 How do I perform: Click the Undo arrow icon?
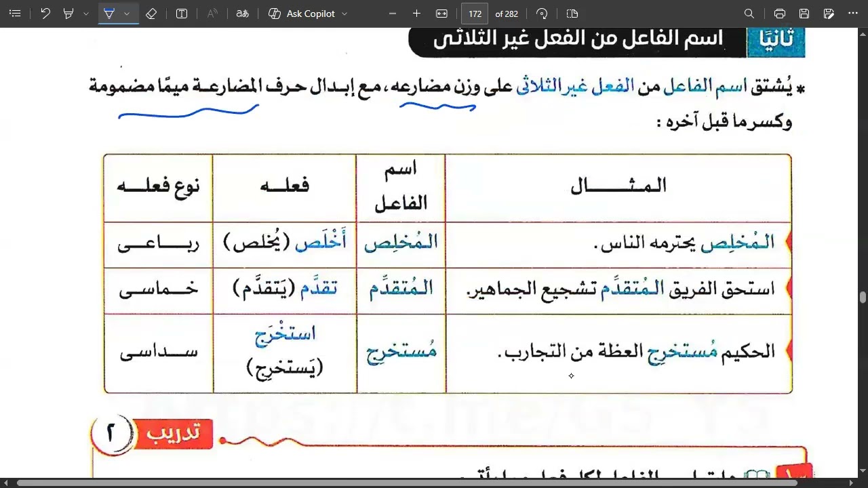pos(45,14)
